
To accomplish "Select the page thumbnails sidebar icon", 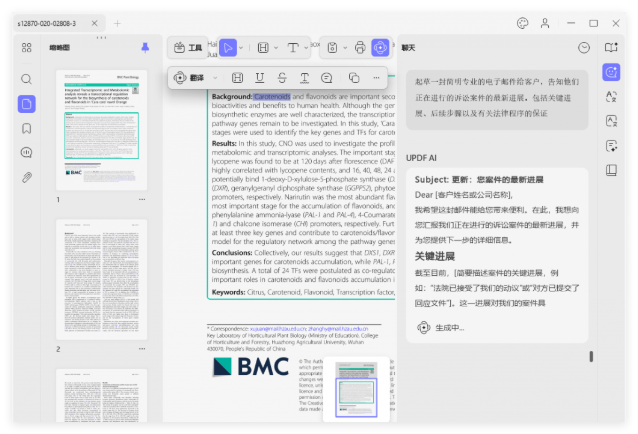I will [x=26, y=104].
